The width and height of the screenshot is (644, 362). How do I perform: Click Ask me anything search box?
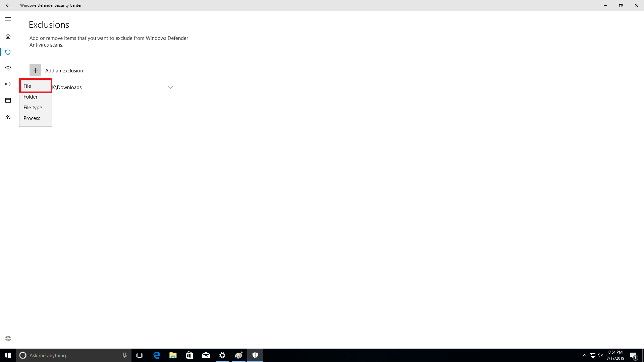pos(74,355)
